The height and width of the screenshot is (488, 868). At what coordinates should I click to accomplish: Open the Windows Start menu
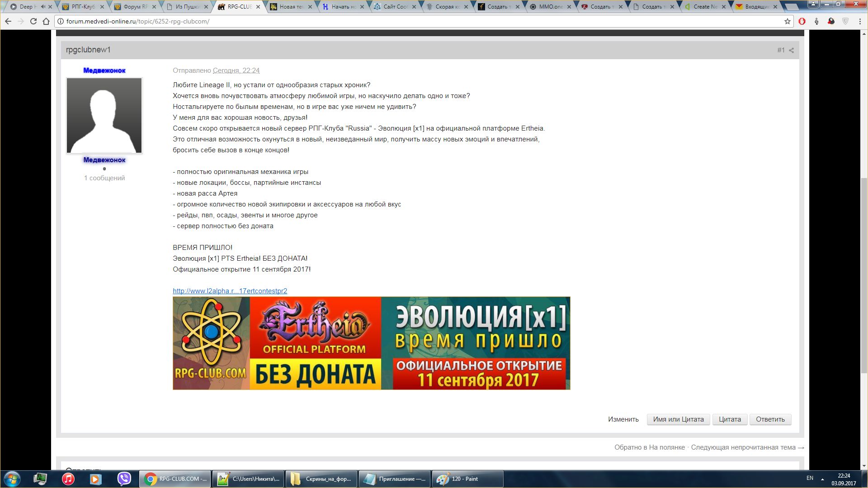pyautogui.click(x=12, y=479)
